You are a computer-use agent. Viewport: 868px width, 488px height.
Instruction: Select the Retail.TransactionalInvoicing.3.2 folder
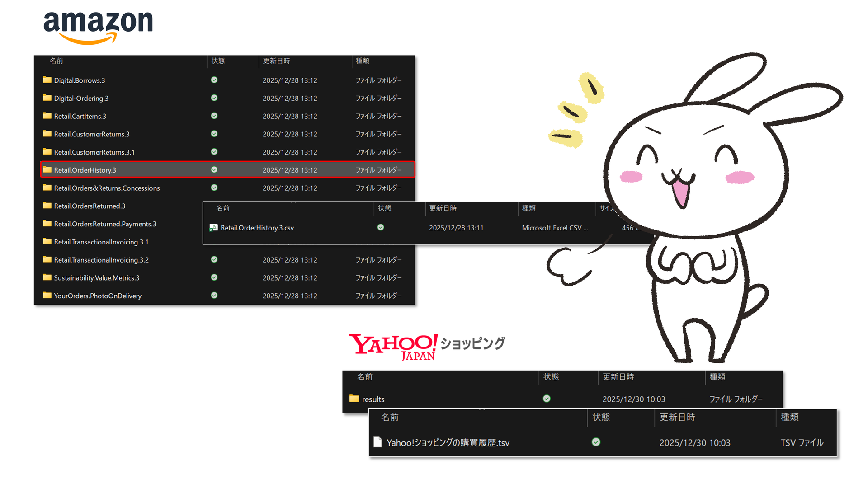coord(101,260)
